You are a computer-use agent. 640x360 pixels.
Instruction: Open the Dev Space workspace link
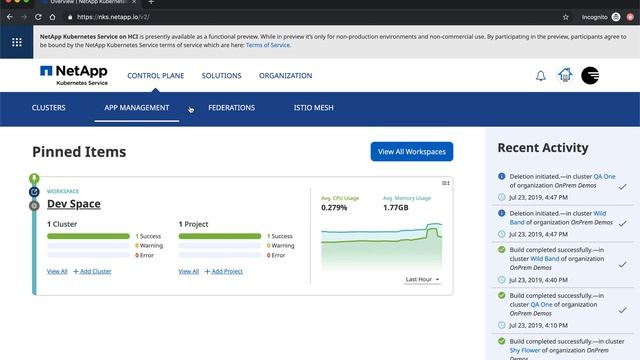click(x=74, y=204)
